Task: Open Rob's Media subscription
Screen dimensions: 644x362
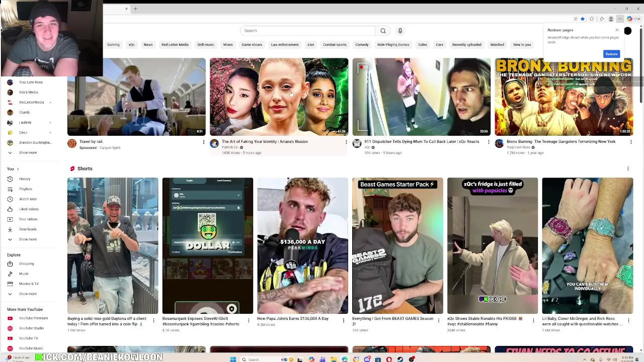Action: (28, 92)
